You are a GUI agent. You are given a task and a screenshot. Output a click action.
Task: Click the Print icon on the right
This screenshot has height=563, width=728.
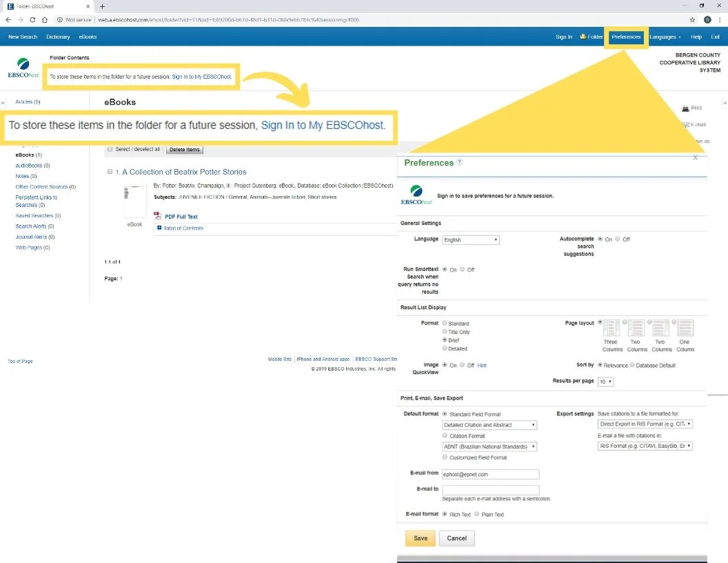pyautogui.click(x=685, y=108)
